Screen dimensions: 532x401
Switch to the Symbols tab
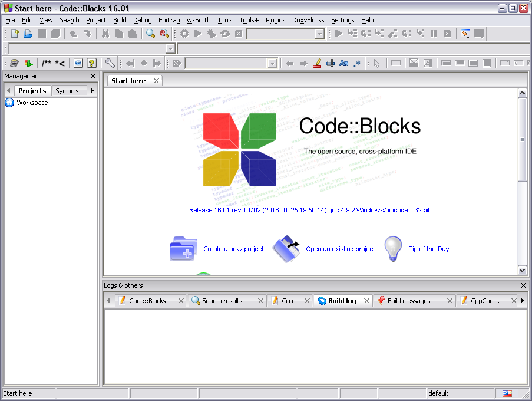[67, 91]
